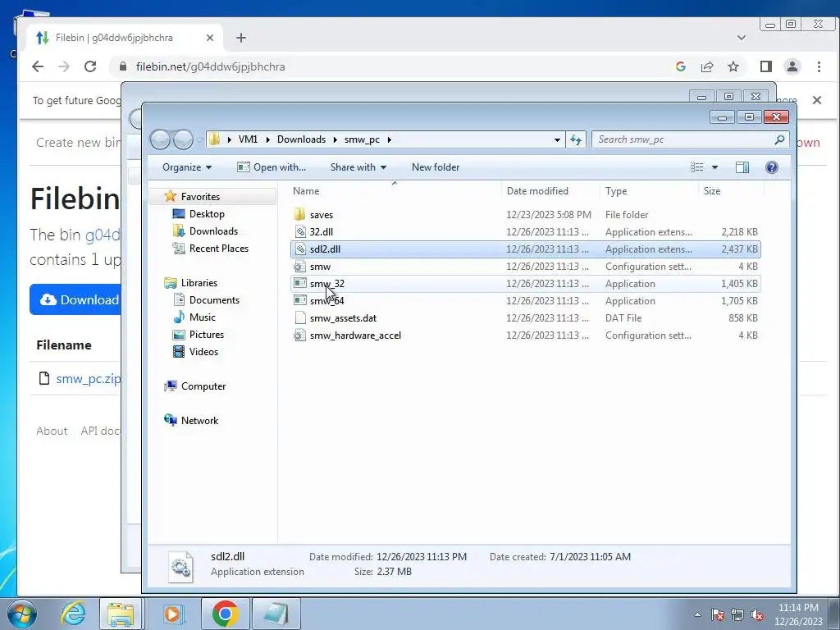Viewport: 840px width, 630px height.
Task: Select smw_hardware_accel configuration file
Action: pos(355,336)
